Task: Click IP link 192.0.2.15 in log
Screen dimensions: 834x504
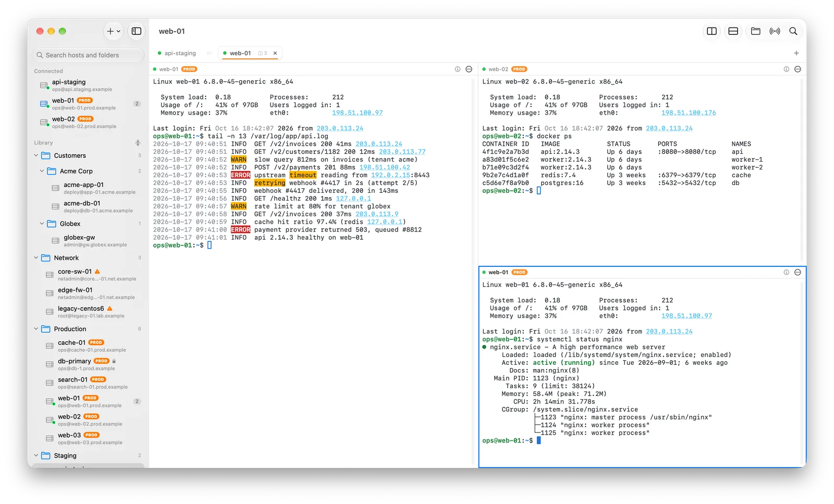Action: click(390, 175)
